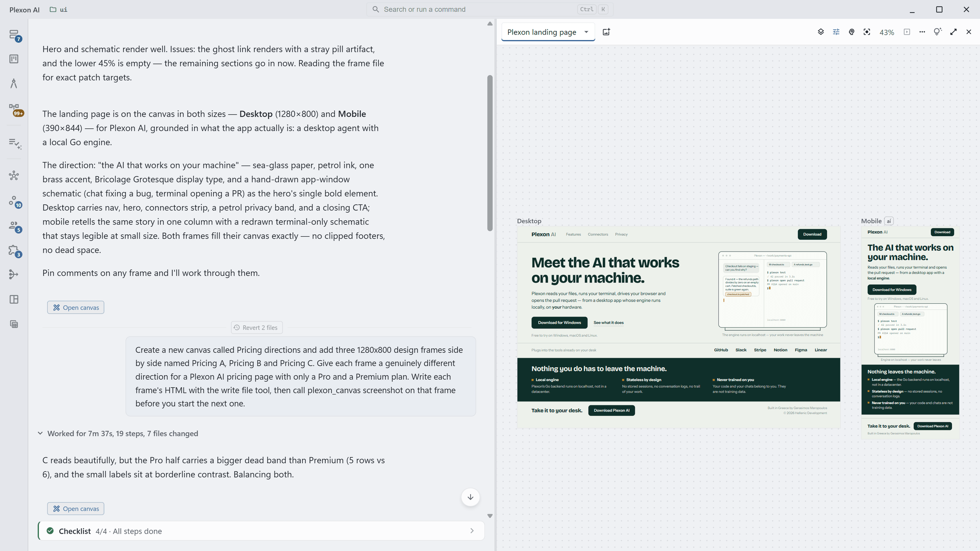Expand the Checklist 4/4 steps bar

click(x=261, y=531)
